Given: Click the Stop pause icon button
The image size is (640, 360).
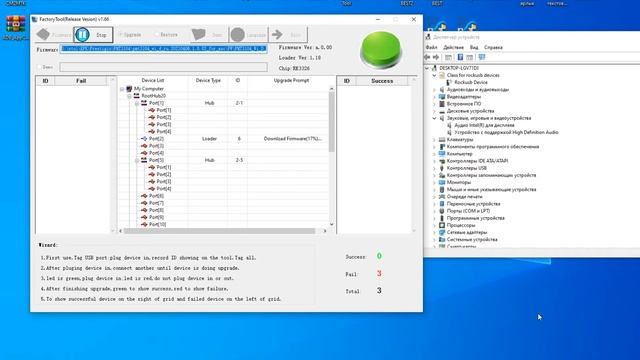Looking at the screenshot, I should (82, 35).
